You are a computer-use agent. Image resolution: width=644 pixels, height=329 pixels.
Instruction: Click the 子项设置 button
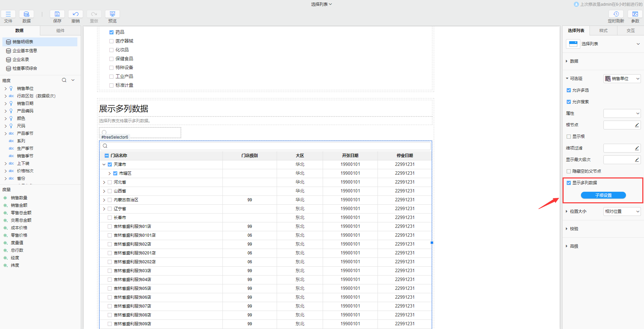tap(603, 195)
